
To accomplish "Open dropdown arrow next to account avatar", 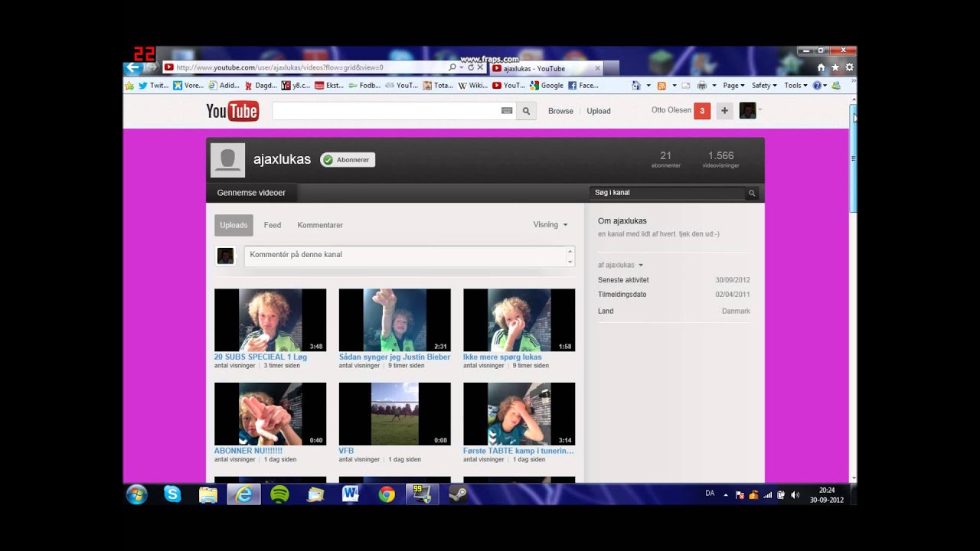I will point(760,110).
